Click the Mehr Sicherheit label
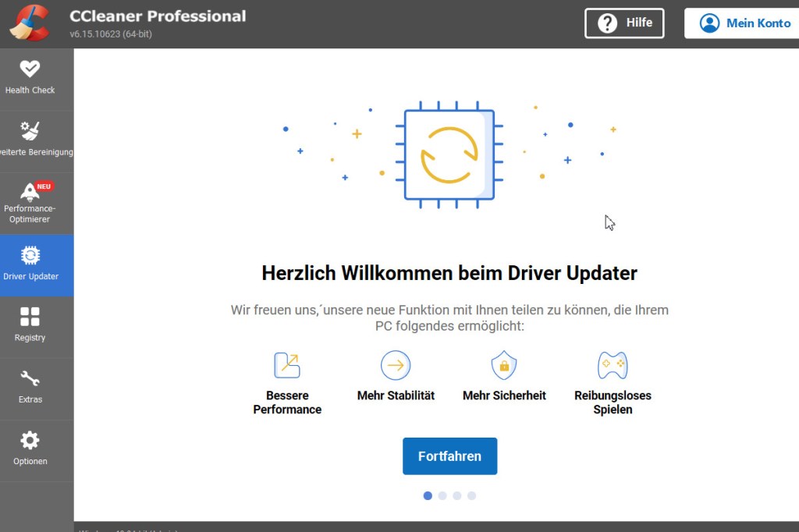 (504, 395)
